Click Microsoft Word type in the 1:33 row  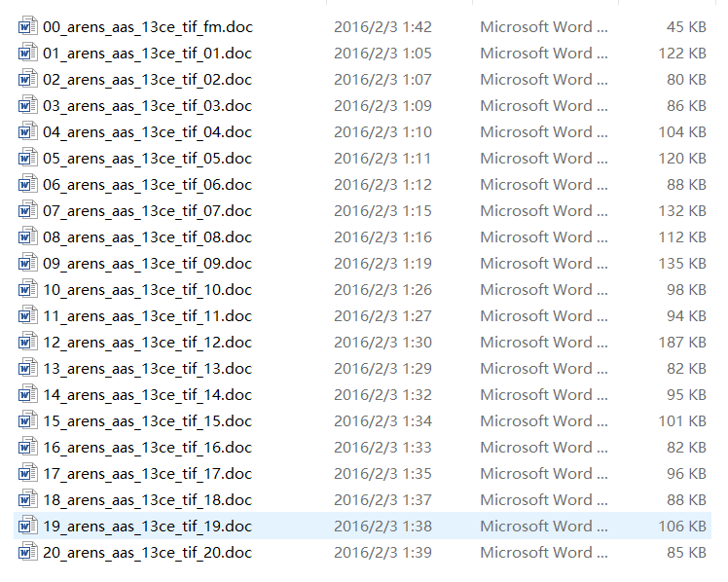tap(544, 448)
